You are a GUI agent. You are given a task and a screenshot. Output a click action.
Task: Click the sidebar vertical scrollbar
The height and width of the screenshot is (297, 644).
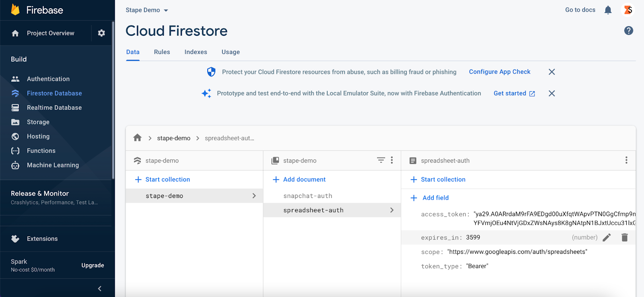point(113,101)
